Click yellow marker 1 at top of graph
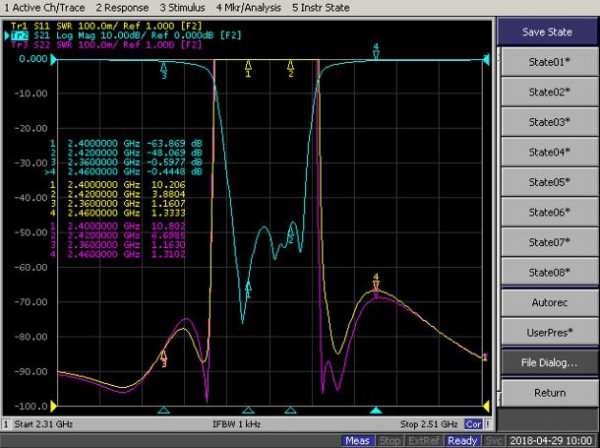Image resolution: width=600 pixels, height=448 pixels. coord(248,68)
